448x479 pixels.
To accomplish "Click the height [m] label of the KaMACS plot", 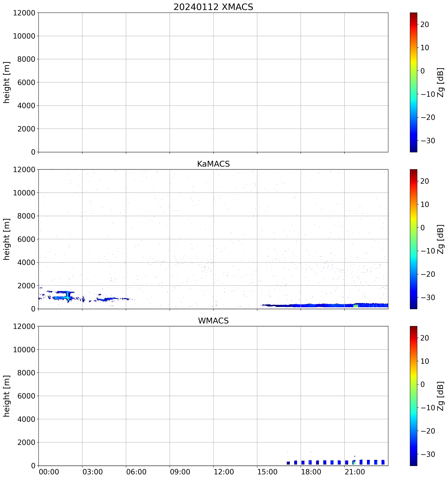I will pos(6,239).
